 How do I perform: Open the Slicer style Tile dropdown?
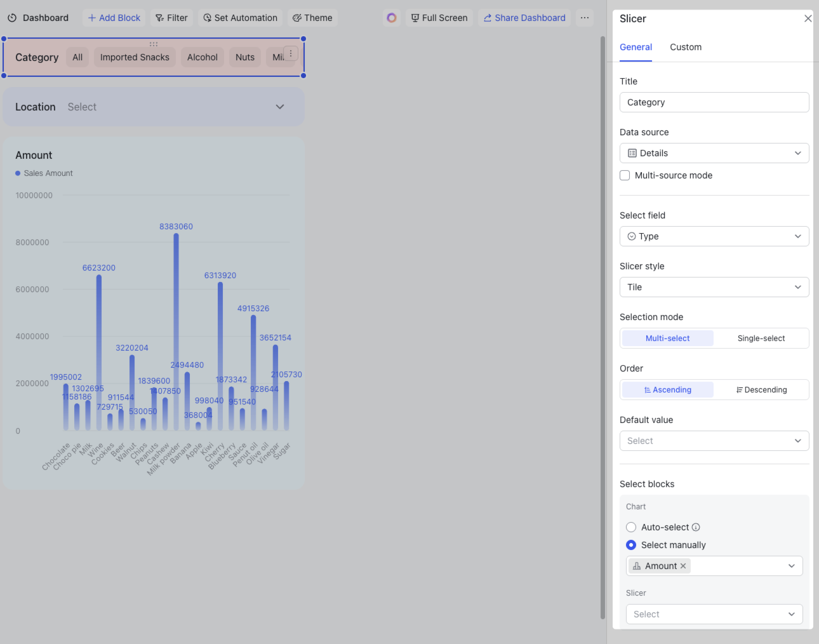(714, 287)
